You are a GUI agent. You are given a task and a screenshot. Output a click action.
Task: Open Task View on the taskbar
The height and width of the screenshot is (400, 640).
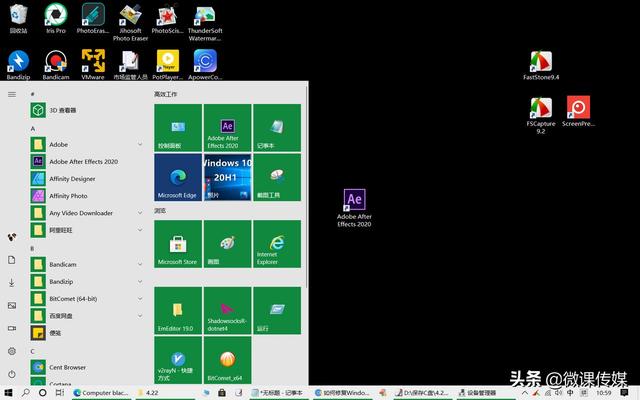coord(60,393)
